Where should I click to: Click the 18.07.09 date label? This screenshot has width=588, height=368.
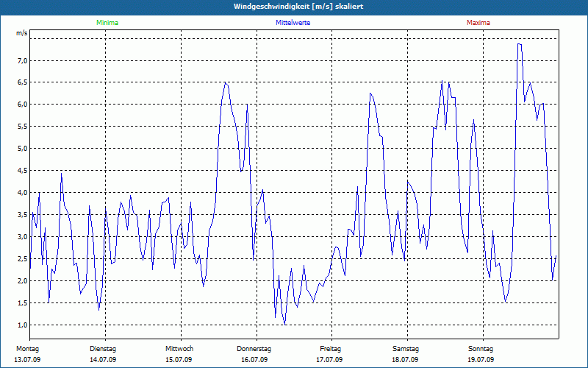406,360
